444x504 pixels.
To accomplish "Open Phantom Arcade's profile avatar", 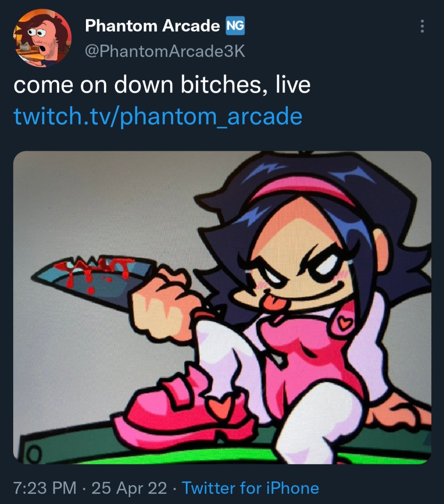I will (x=42, y=38).
